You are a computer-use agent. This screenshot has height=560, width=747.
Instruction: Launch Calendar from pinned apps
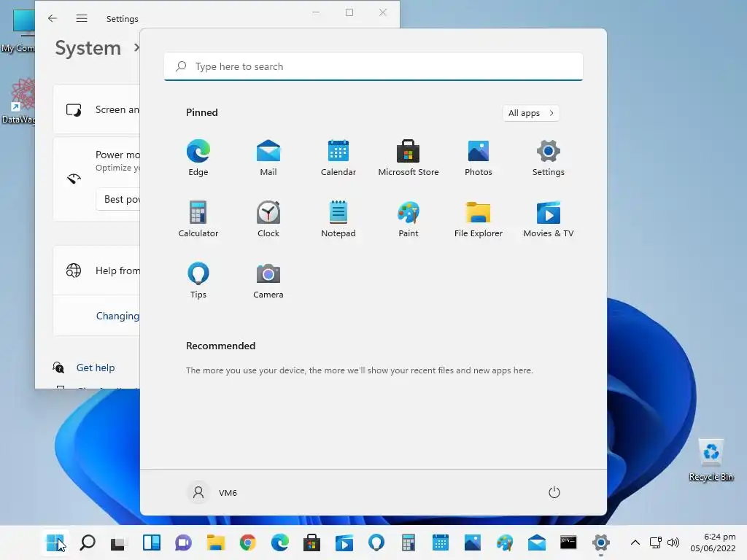click(x=338, y=157)
